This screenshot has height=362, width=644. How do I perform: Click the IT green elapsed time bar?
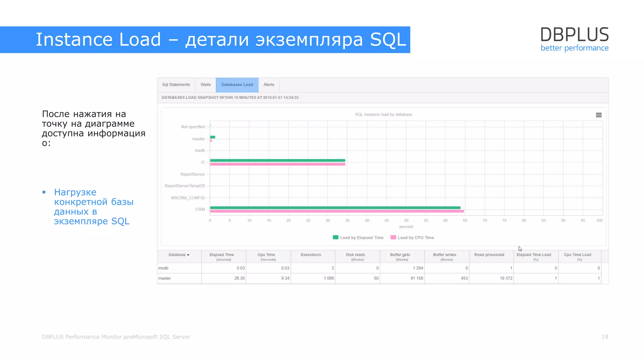point(278,161)
